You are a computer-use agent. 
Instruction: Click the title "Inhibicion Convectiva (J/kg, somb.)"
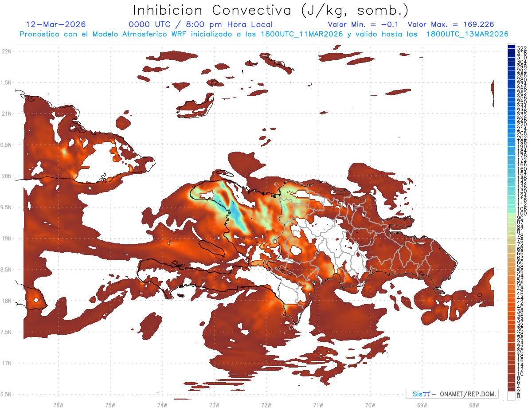click(271, 10)
